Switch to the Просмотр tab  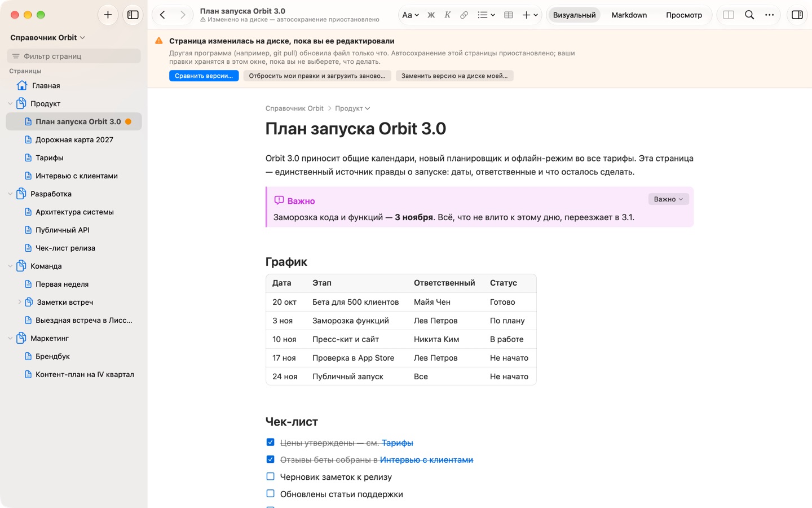(x=684, y=15)
